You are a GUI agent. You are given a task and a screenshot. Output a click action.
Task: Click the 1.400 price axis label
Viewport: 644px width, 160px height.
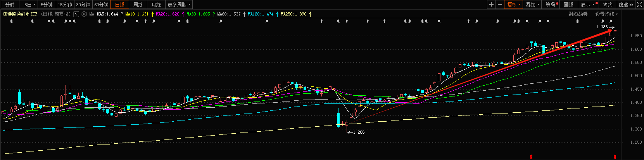point(636,103)
